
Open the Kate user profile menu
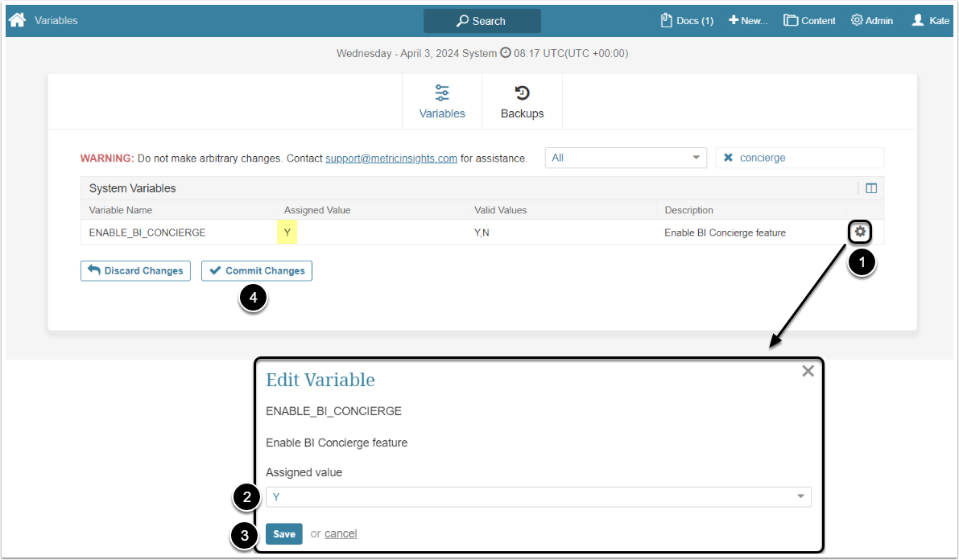coord(930,20)
